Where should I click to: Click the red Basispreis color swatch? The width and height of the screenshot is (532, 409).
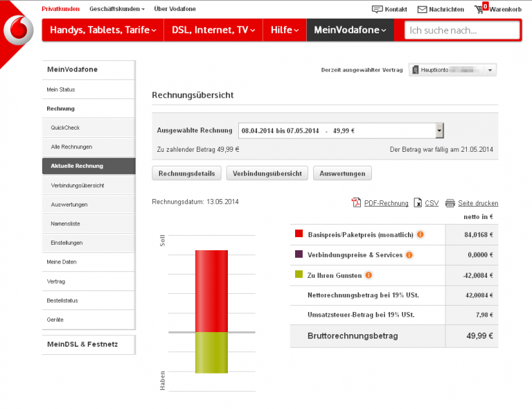pyautogui.click(x=299, y=234)
